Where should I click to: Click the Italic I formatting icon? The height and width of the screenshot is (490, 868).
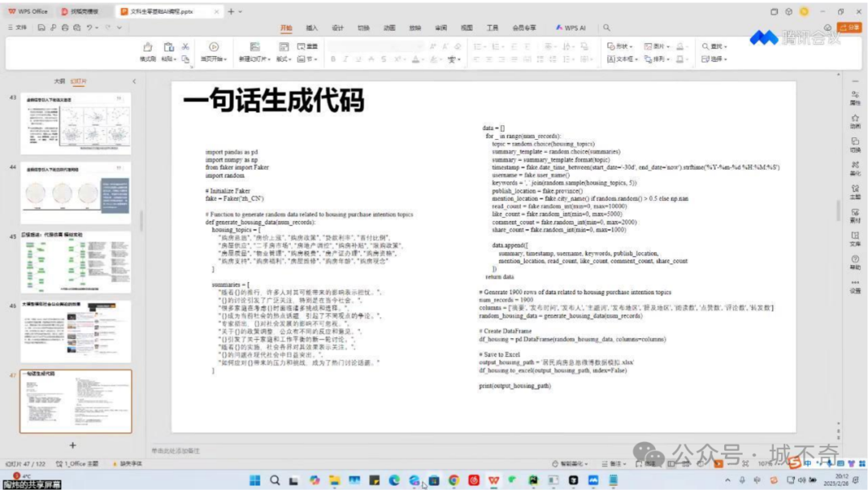click(346, 59)
